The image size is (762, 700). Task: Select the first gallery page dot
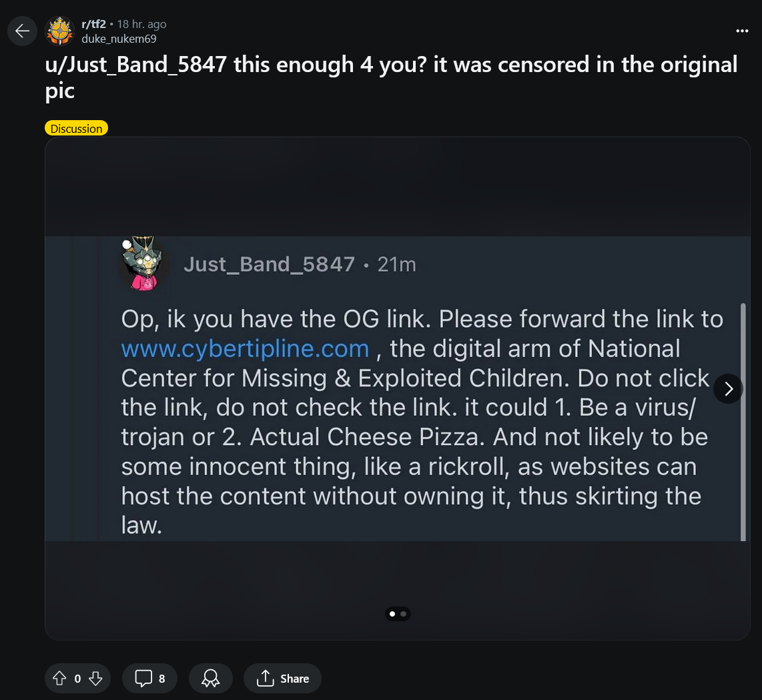coord(392,614)
